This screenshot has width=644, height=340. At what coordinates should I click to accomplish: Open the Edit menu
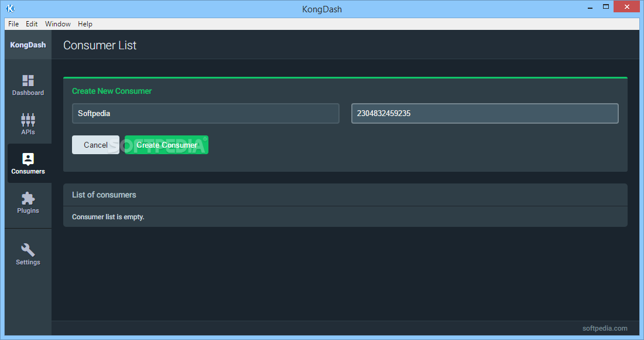tap(32, 24)
